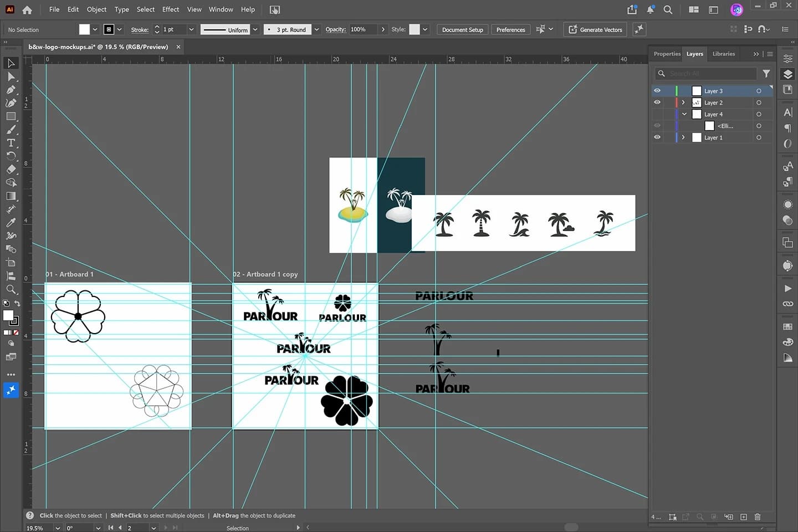798x532 pixels.
Task: Open the Character panel icon in dock
Action: [x=788, y=112]
